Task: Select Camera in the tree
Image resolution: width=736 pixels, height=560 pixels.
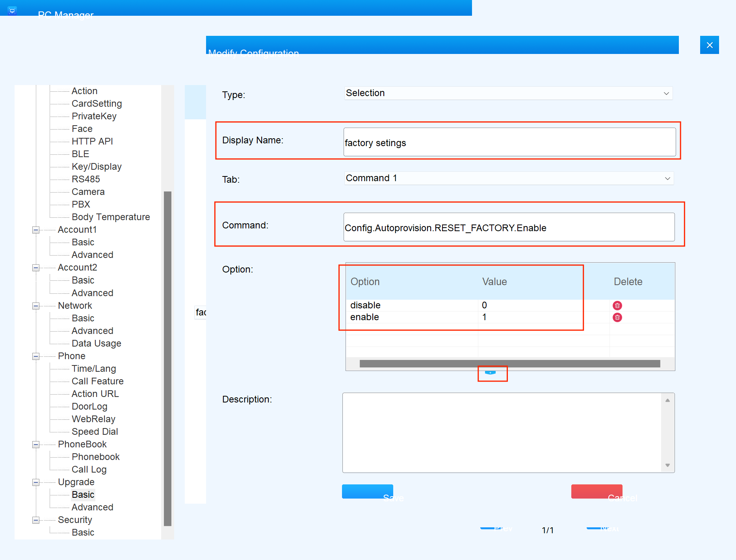Action: [88, 192]
